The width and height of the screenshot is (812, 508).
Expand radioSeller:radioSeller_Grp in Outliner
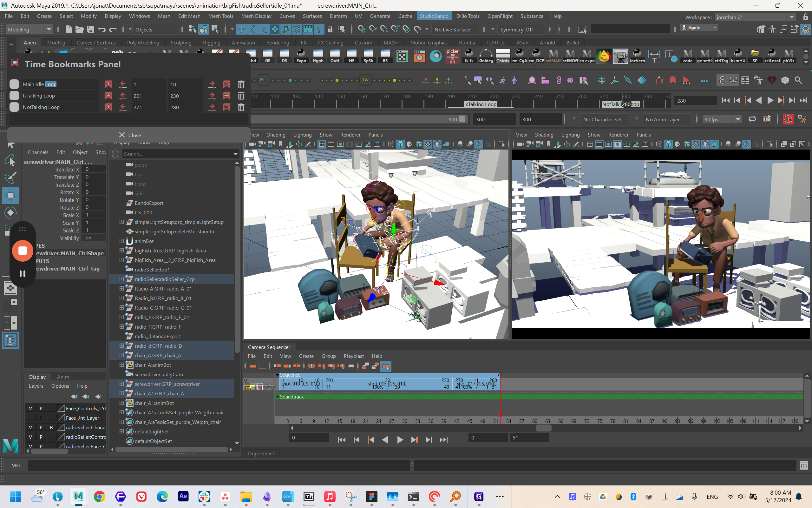pos(121,279)
